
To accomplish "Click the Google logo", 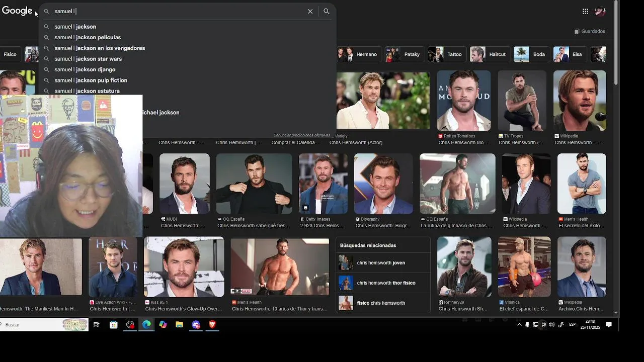I will 17,11.
